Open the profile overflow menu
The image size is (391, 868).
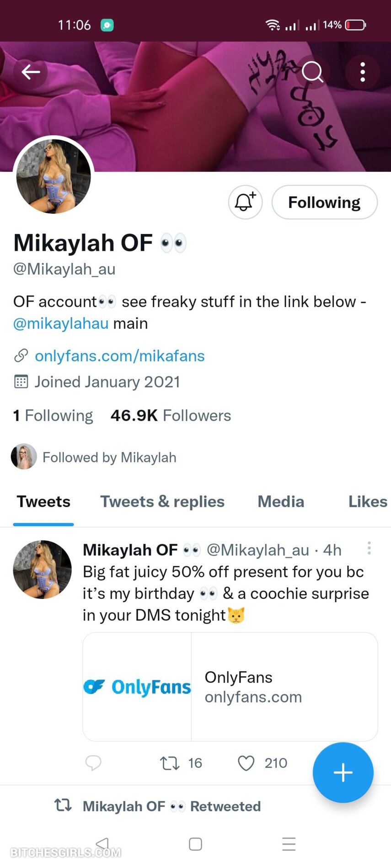tap(363, 72)
